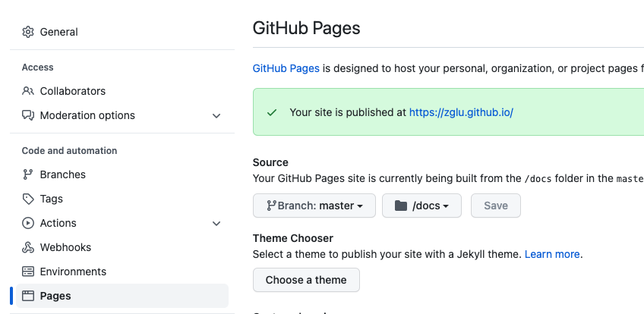Expand the Actions submenu chevron
The width and height of the screenshot is (644, 314).
coord(216,224)
